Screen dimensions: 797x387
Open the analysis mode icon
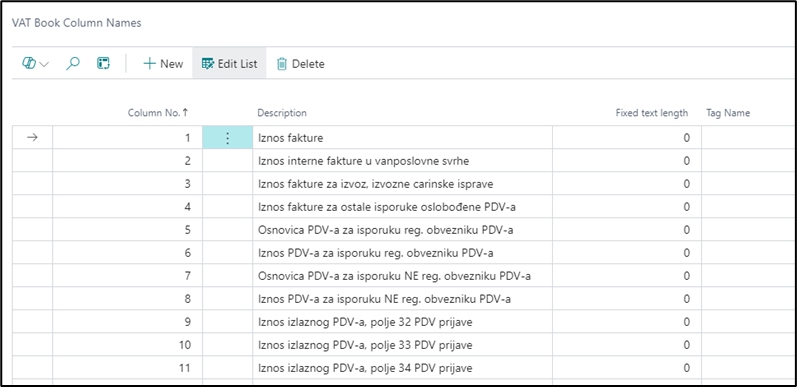tap(103, 64)
